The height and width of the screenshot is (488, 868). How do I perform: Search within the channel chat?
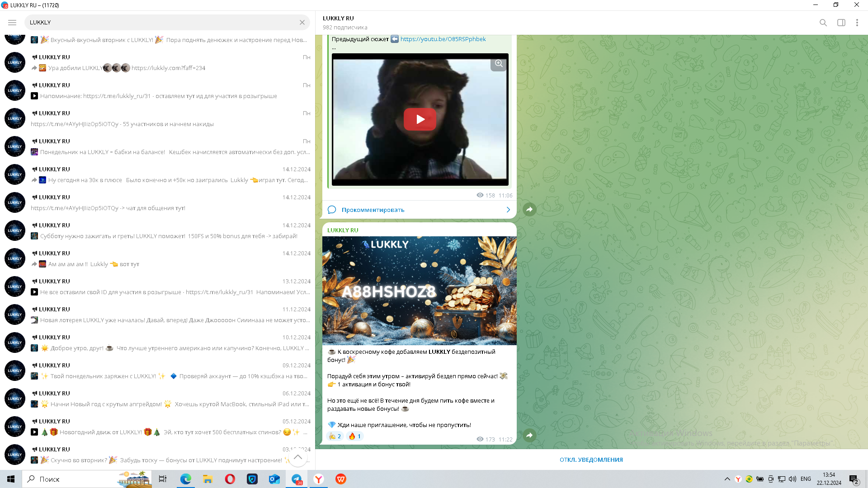pos(823,23)
